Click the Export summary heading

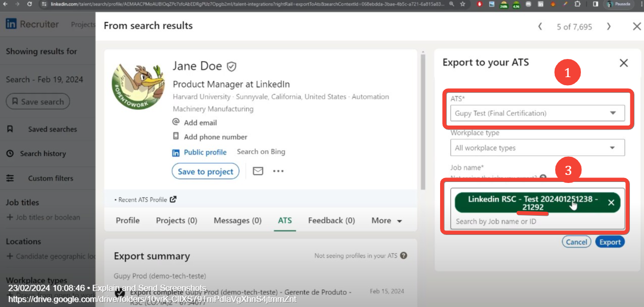pyautogui.click(x=152, y=256)
